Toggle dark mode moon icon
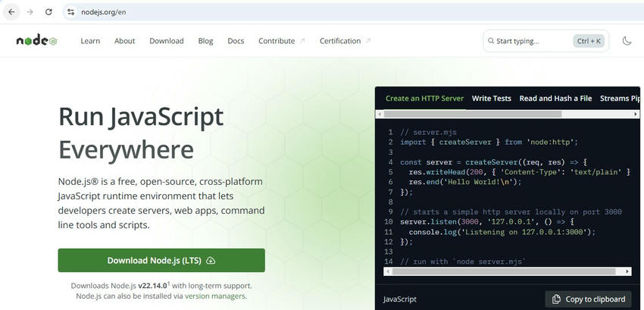644x310 pixels. (627, 41)
